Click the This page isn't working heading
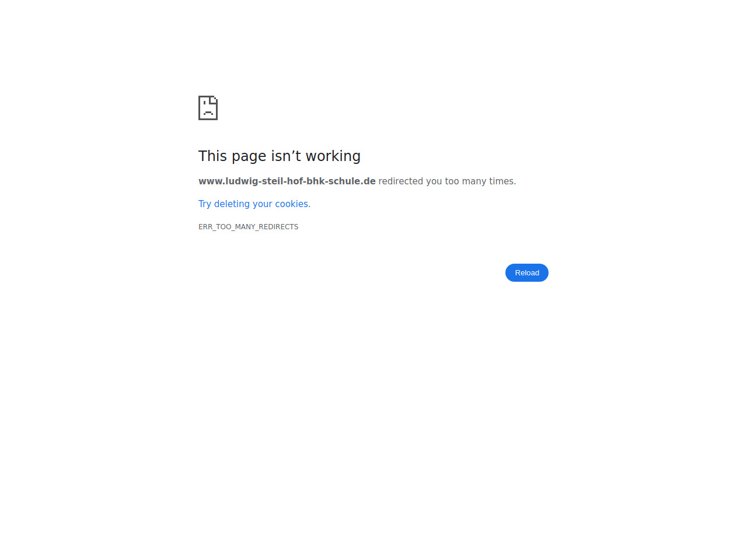This screenshot has width=747, height=560. (280, 156)
